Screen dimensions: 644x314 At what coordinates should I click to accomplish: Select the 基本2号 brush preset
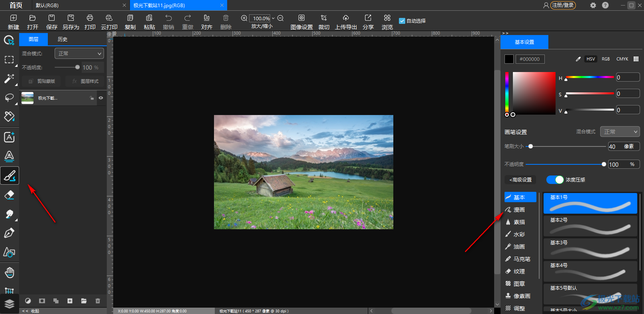590,226
